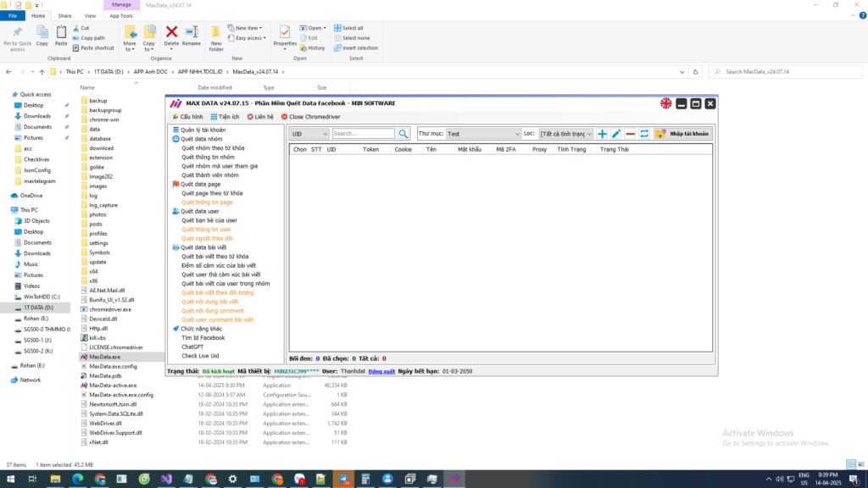Type a query in the search field
Image resolution: width=868 pixels, height=488 pixels.
click(364, 133)
